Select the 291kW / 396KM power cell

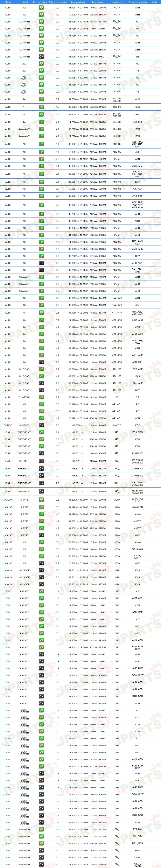[98, 528]
